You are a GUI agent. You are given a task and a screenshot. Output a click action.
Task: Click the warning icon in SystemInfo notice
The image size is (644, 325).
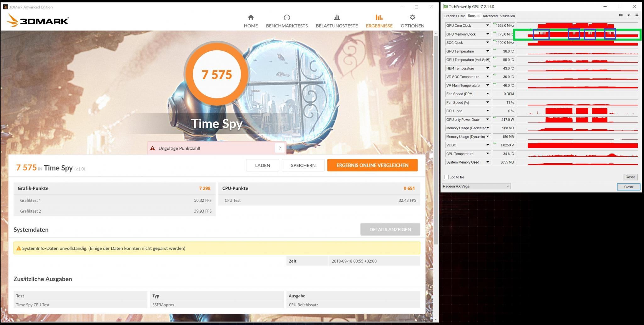click(19, 248)
